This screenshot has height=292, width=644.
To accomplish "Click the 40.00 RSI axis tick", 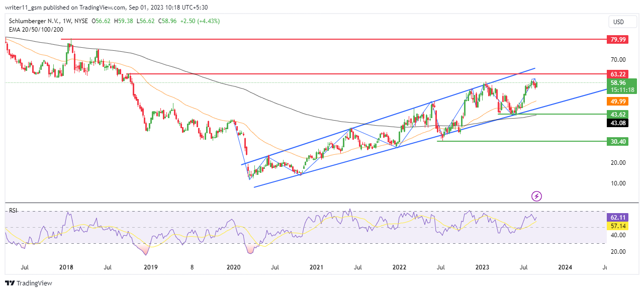I will tap(618, 235).
